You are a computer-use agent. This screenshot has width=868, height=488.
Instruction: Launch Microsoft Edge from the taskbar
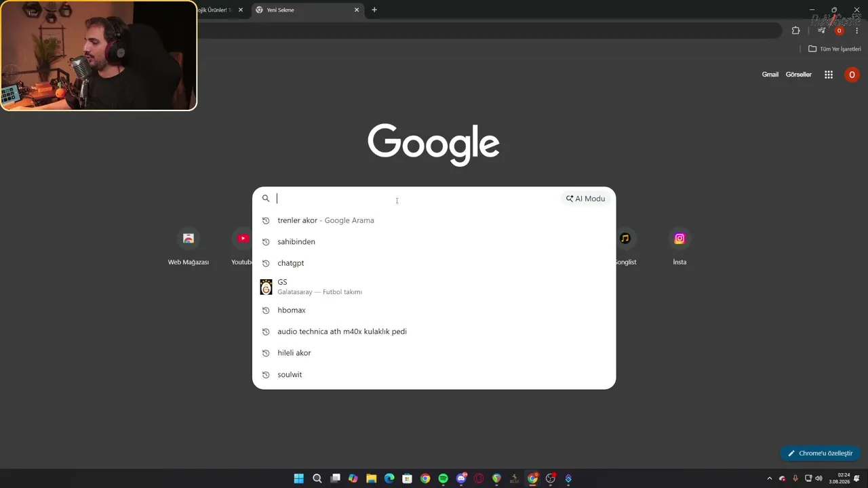coord(389,479)
